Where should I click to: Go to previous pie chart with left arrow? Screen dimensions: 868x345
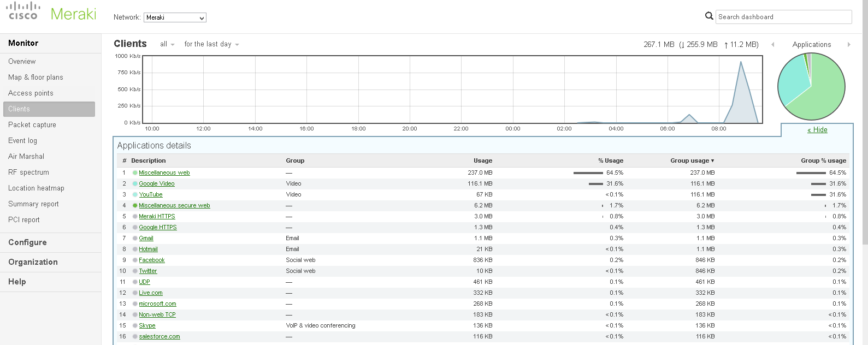tap(773, 45)
